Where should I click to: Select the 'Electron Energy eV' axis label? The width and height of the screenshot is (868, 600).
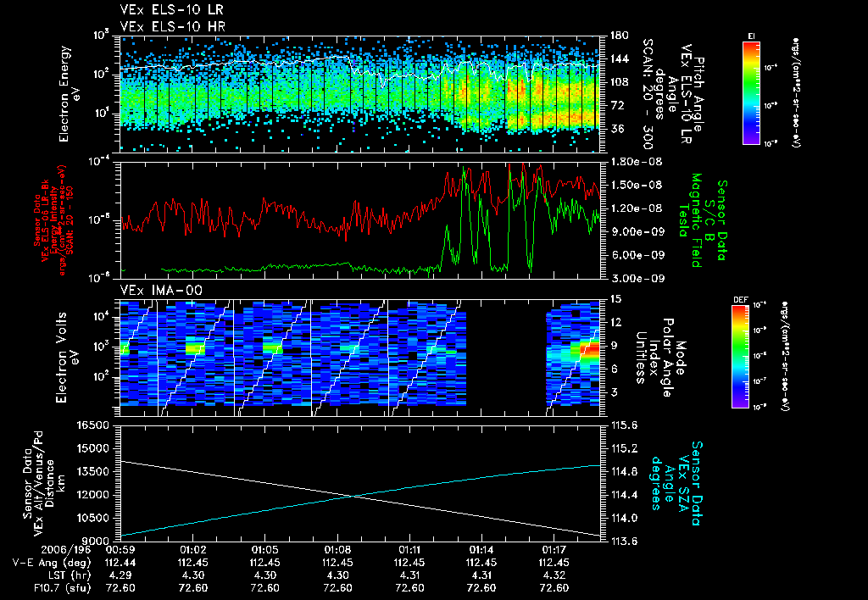click(x=71, y=94)
